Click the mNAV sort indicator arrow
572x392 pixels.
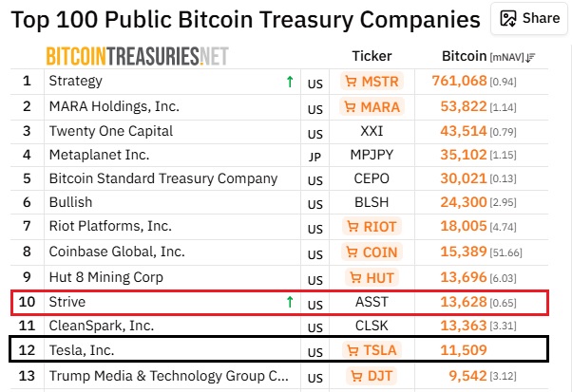(x=529, y=57)
